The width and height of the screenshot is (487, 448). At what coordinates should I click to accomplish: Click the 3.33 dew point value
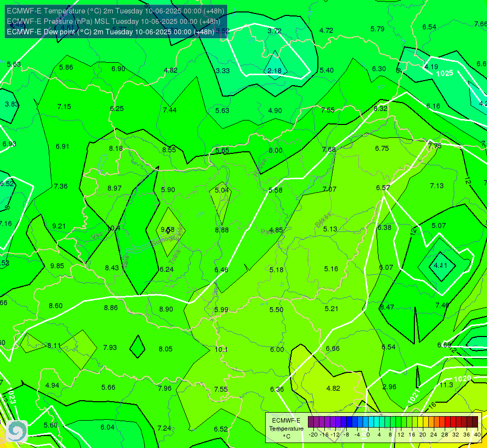click(x=223, y=71)
